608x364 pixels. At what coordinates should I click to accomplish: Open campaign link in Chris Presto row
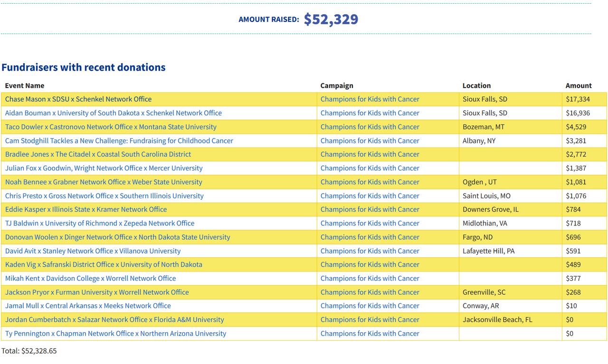pyautogui.click(x=370, y=196)
